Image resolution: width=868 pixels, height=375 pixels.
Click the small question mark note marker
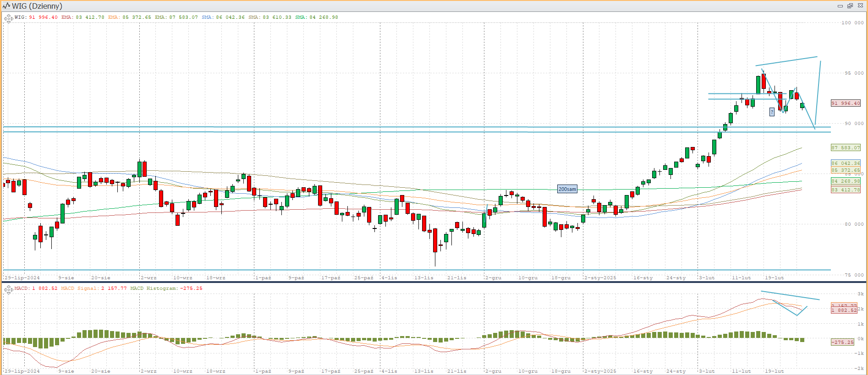[772, 112]
